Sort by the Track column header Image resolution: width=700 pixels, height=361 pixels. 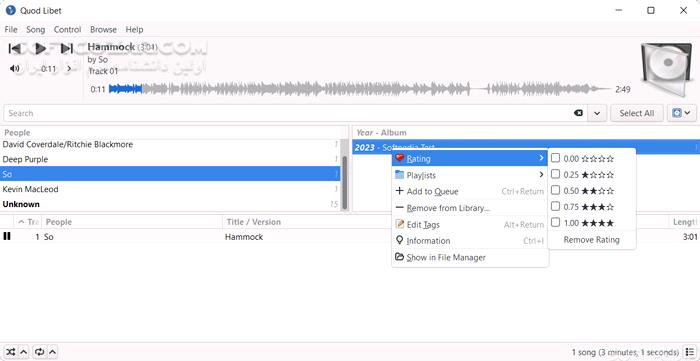(28, 222)
